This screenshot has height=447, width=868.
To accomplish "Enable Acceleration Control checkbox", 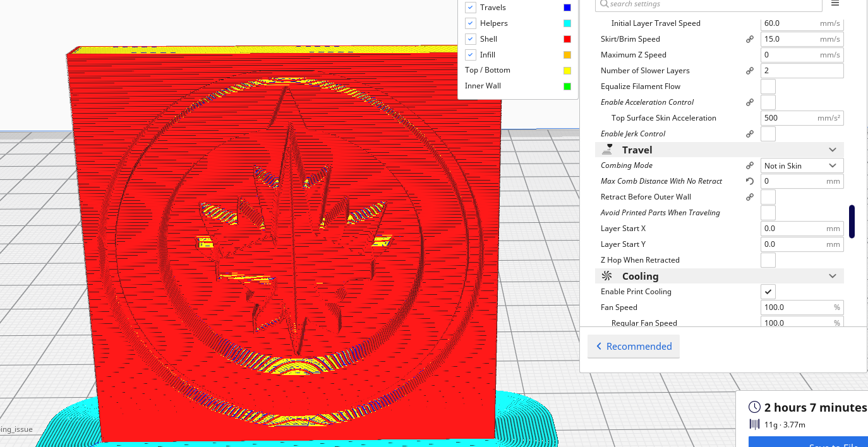I will coord(768,102).
